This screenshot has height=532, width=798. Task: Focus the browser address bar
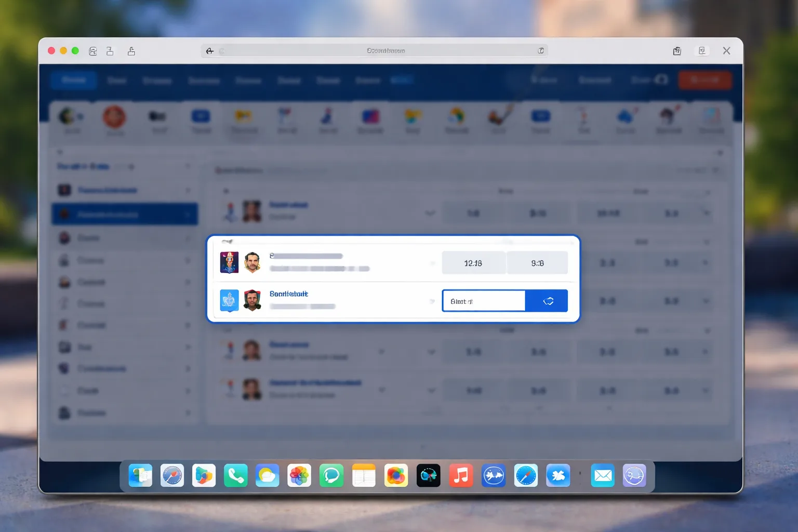[375, 50]
